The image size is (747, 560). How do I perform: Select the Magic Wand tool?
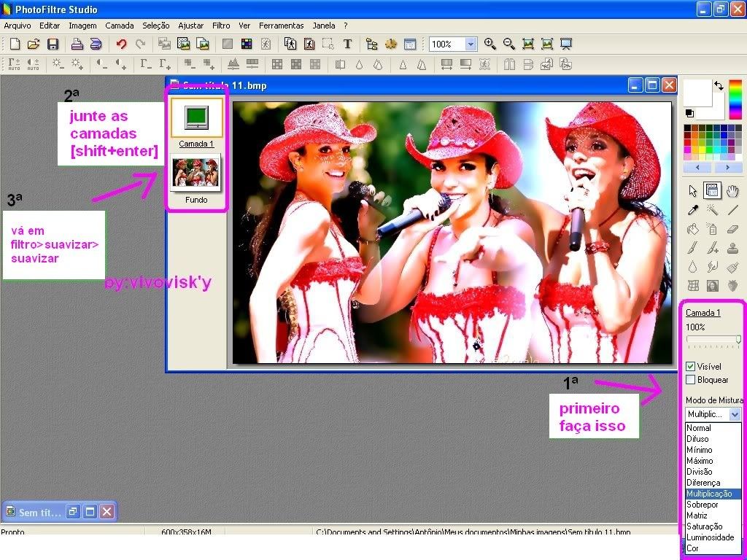coord(713,210)
